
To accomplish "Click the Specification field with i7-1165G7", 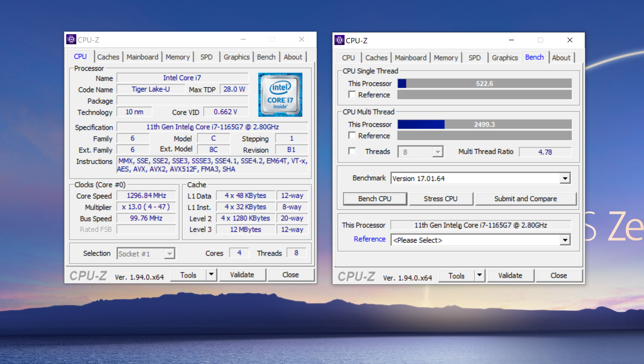I will [213, 127].
